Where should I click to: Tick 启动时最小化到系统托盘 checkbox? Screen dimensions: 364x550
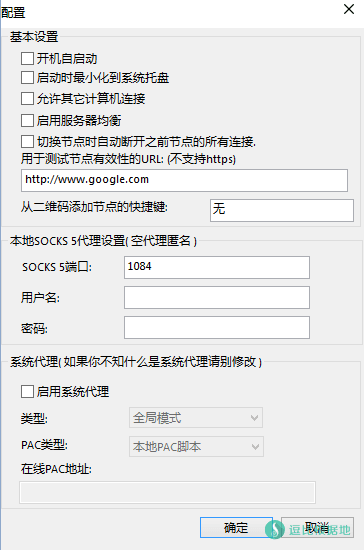27,78
